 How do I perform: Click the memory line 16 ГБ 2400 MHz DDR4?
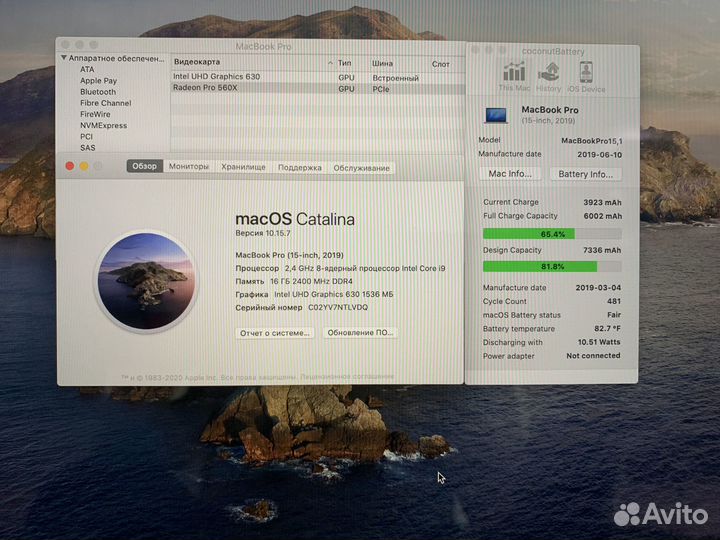pos(294,281)
